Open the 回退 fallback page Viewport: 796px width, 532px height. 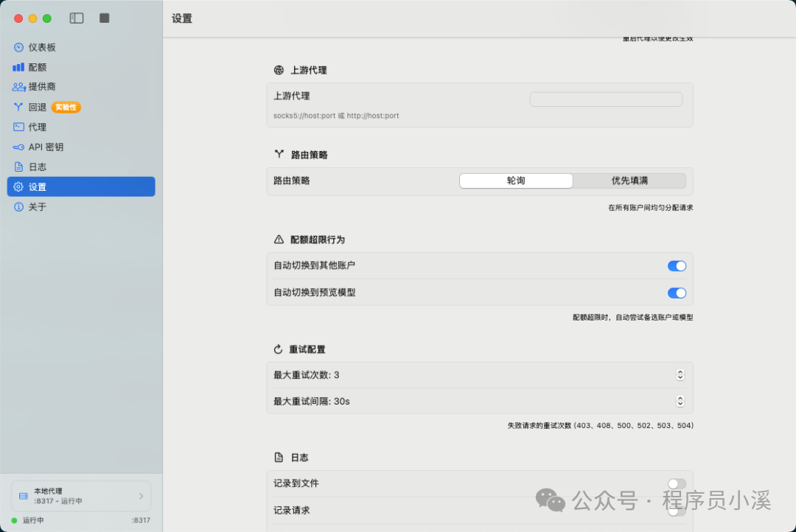click(81, 107)
